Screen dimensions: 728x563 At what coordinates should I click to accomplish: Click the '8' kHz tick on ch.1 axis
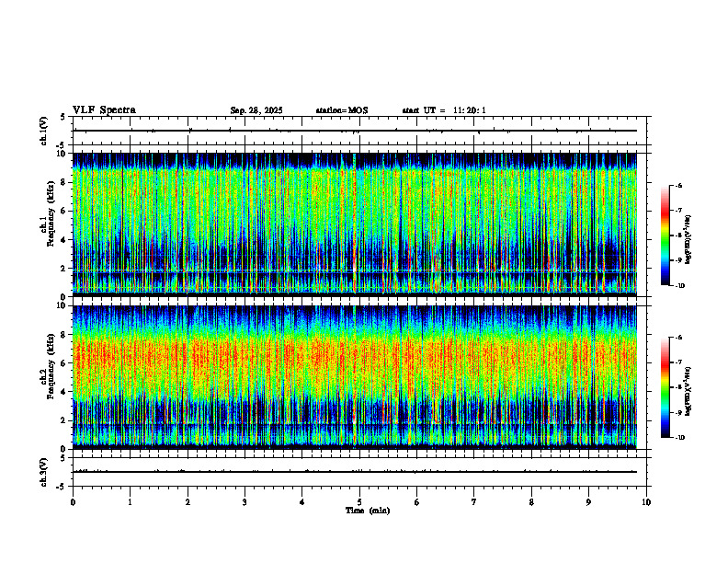[x=64, y=182]
